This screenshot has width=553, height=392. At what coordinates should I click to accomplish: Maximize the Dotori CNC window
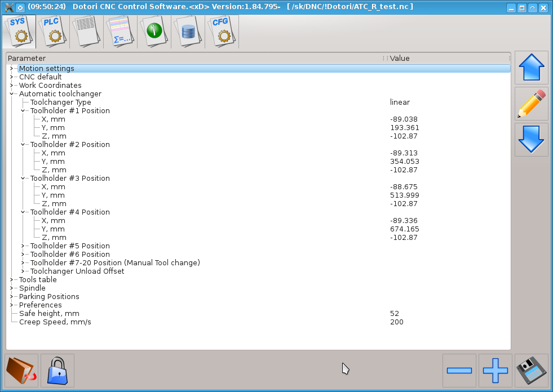[x=522, y=8]
